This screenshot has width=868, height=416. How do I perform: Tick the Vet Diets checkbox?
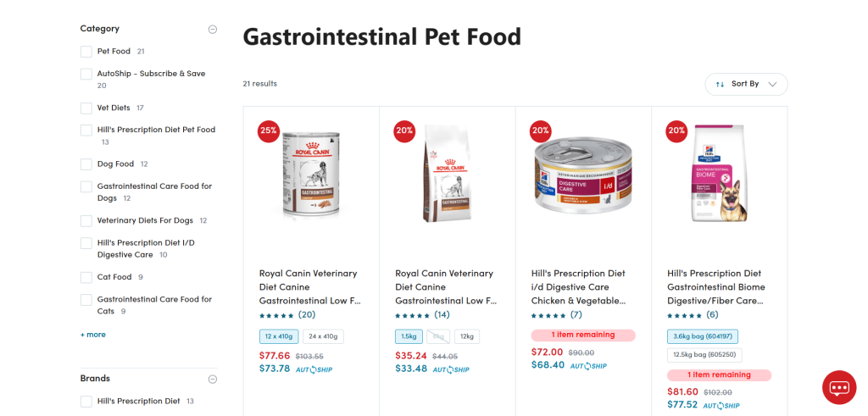(86, 108)
